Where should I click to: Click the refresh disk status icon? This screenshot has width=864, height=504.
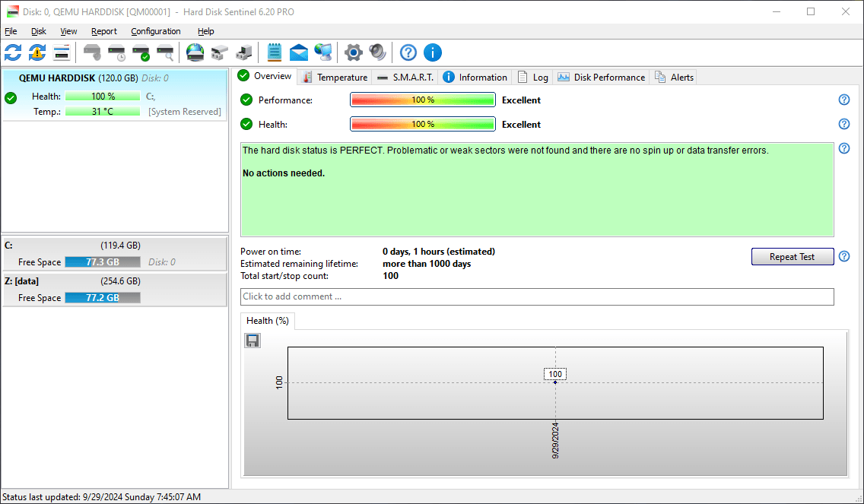[x=13, y=52]
